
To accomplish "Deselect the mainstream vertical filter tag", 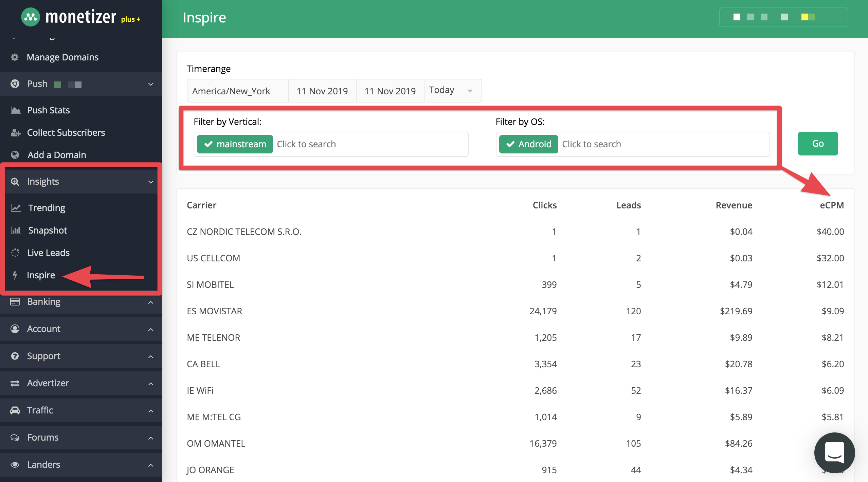I will [x=235, y=144].
